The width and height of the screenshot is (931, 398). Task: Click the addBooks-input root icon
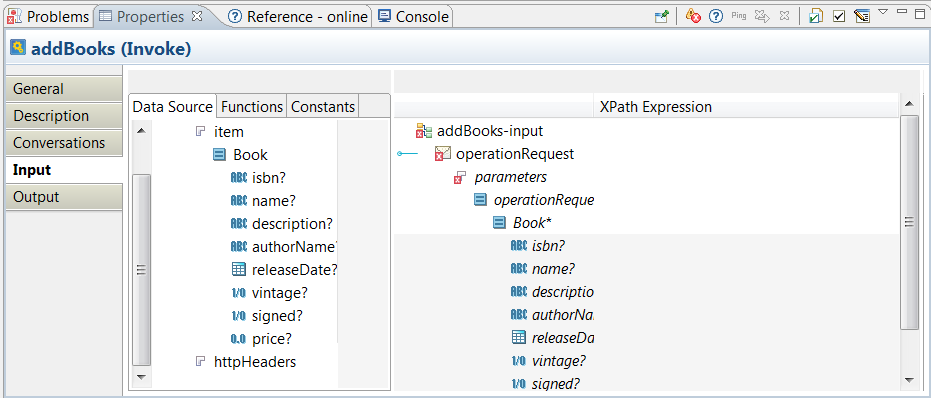424,131
